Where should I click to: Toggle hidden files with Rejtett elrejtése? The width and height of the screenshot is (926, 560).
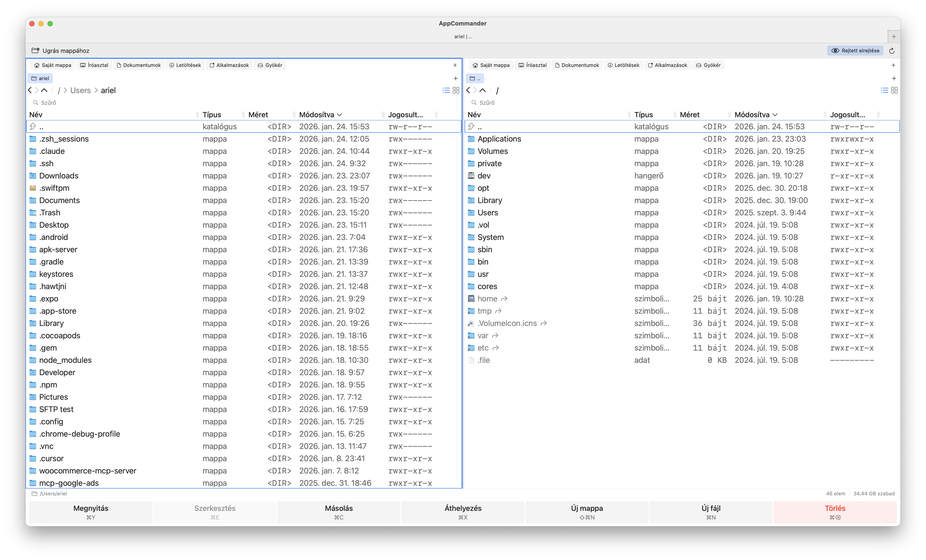[x=855, y=50]
